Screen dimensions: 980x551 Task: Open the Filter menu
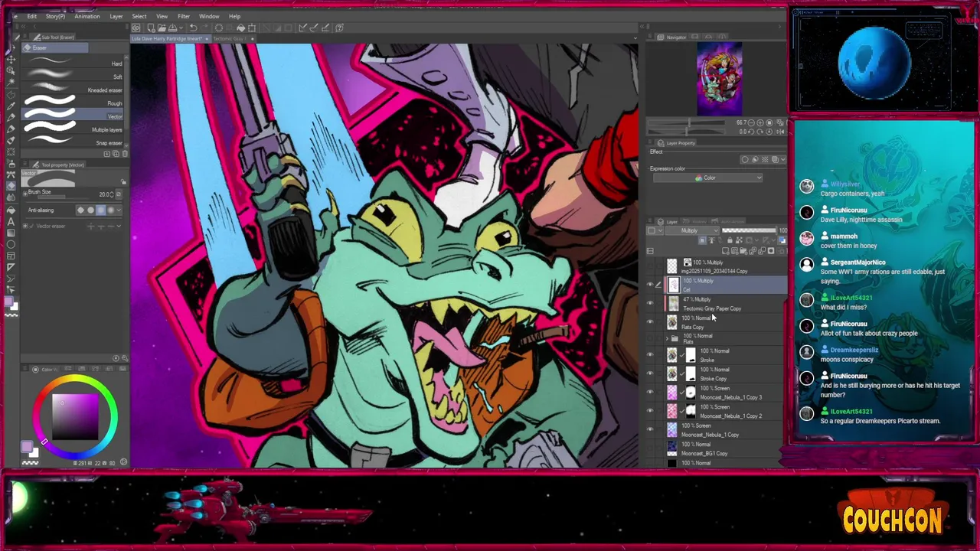click(184, 16)
